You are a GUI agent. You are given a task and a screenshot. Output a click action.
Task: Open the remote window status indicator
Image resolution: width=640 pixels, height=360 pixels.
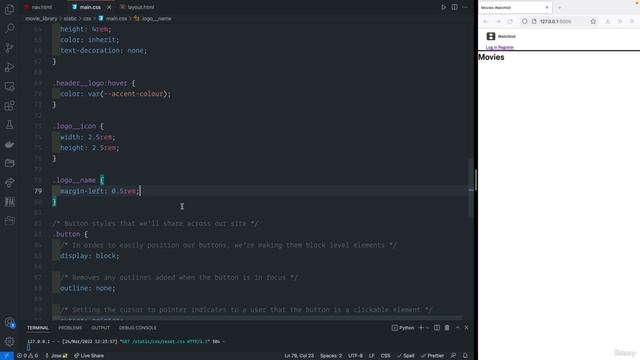point(7,356)
